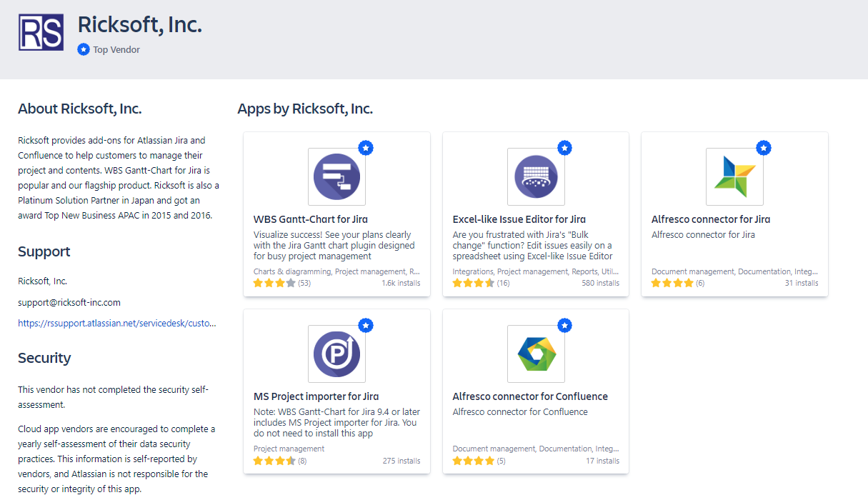The height and width of the screenshot is (500, 868).
Task: Open WBS Gantt-Chart for Jira title
Action: pos(311,219)
